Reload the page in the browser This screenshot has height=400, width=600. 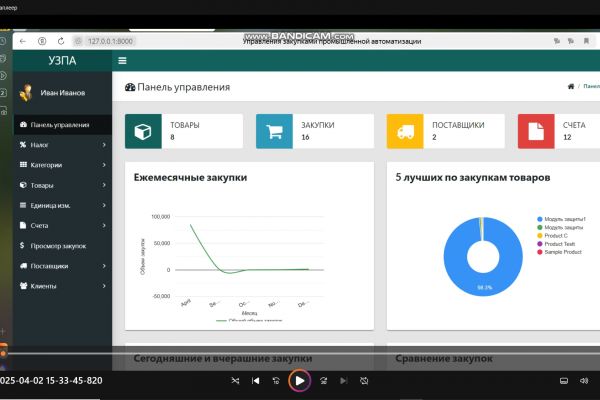point(61,41)
